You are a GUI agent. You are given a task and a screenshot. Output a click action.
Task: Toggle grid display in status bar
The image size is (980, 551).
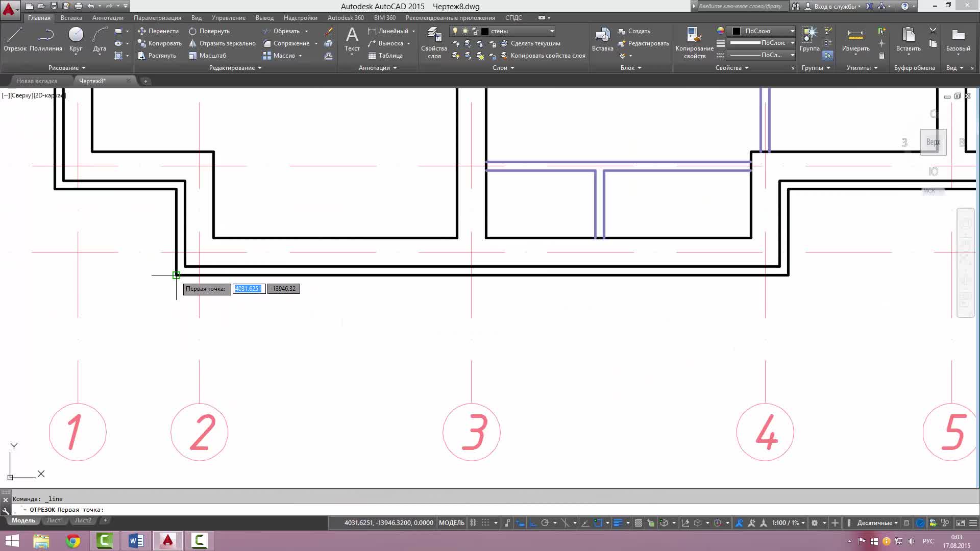coord(474,523)
